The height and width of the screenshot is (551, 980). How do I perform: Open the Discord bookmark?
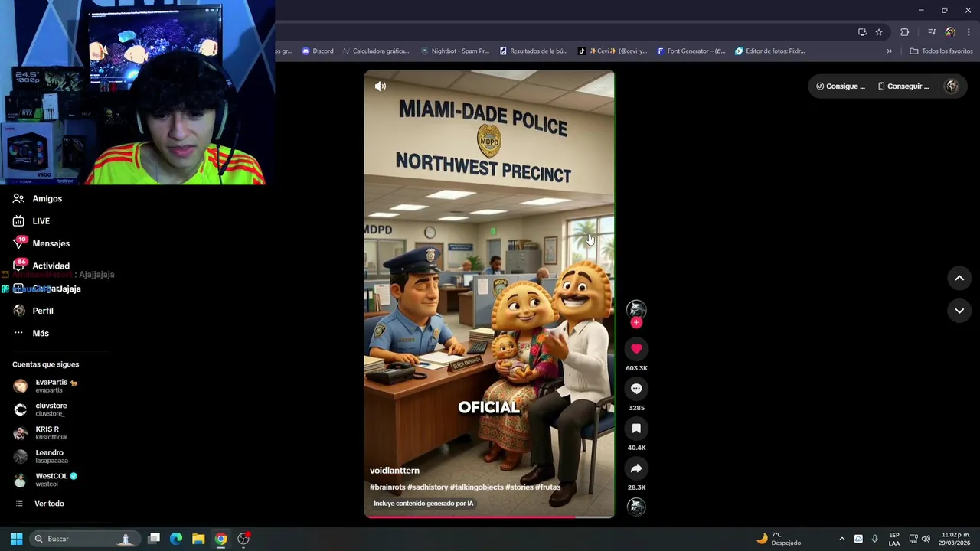click(318, 51)
